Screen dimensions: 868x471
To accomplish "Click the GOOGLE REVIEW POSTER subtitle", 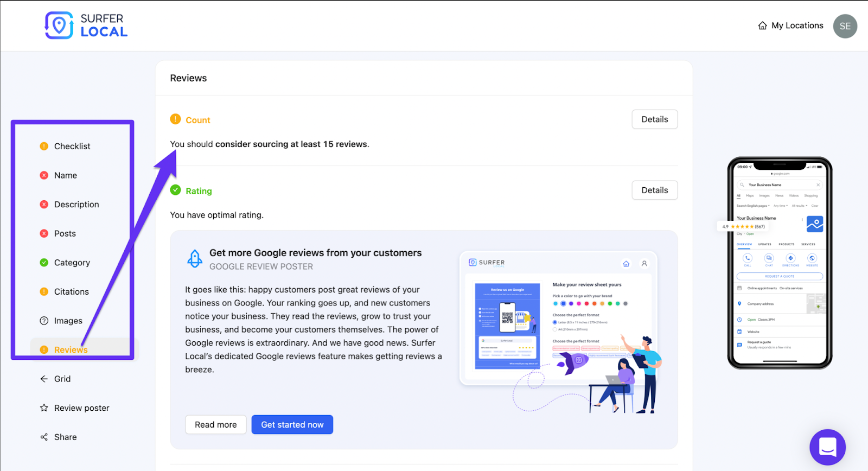I will [x=261, y=266].
